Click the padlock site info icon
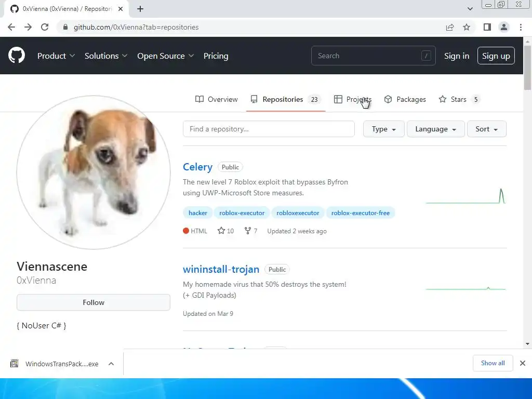 coord(65,27)
